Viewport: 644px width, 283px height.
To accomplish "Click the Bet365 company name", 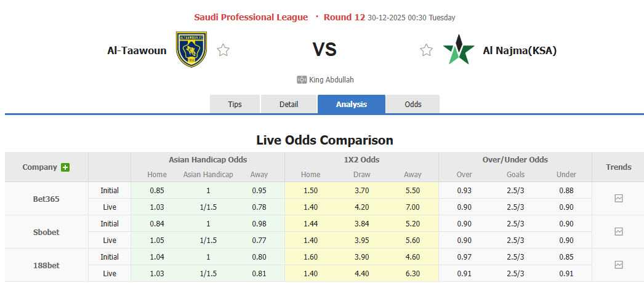I will tap(46, 199).
